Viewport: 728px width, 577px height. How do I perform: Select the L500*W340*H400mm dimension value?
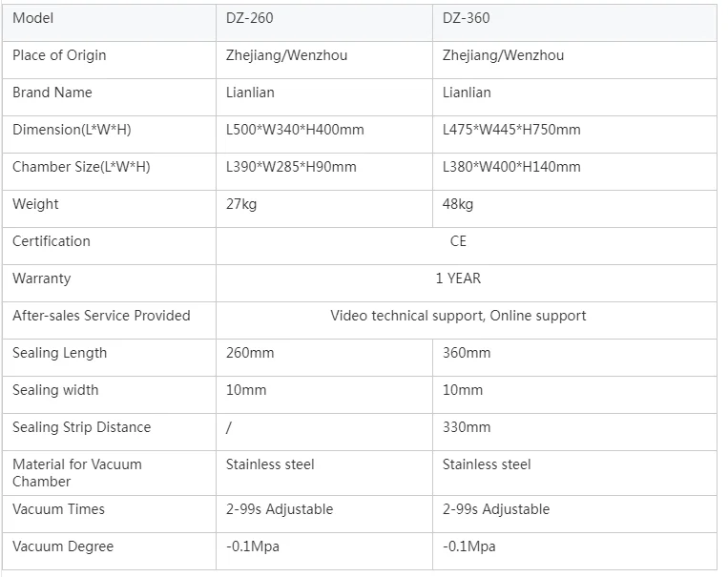295,130
